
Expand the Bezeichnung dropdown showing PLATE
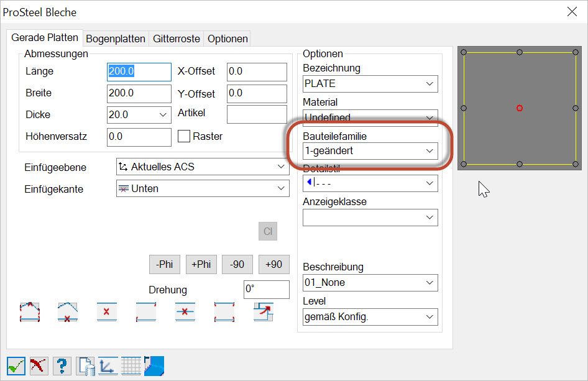pos(370,84)
